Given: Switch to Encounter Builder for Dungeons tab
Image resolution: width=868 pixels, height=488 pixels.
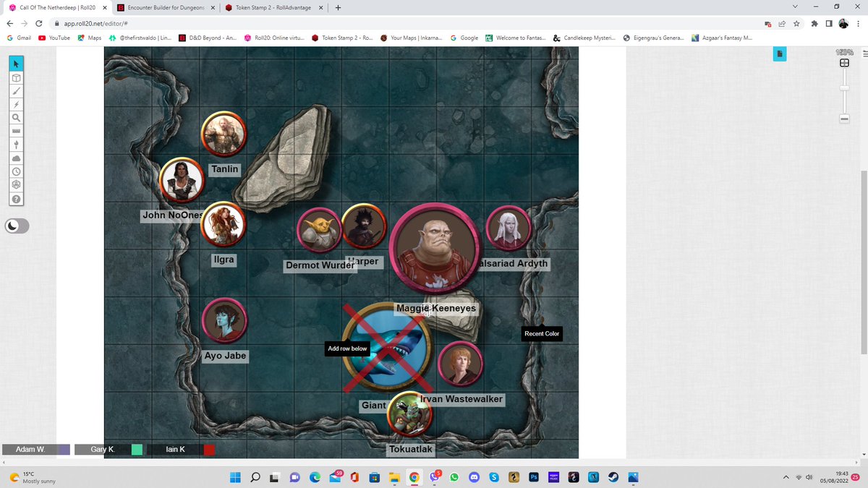Looking at the screenshot, I should 166,7.
